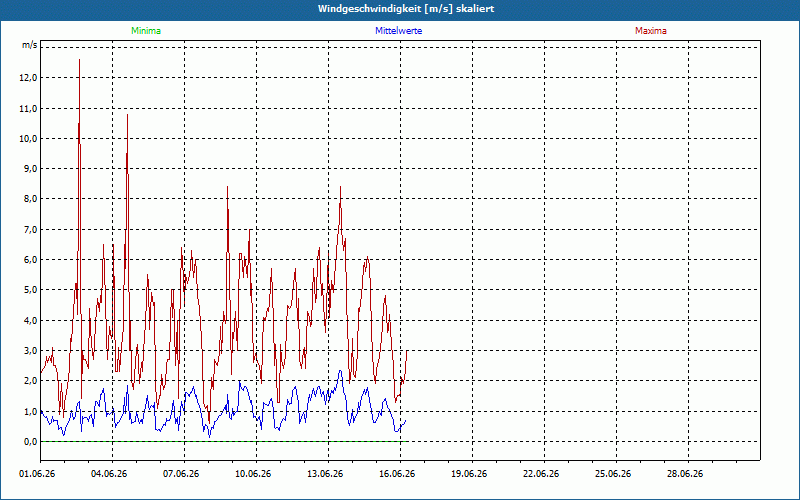Click the chart title Windgeschwindigkeit [m/s] skaliert

coord(406,9)
